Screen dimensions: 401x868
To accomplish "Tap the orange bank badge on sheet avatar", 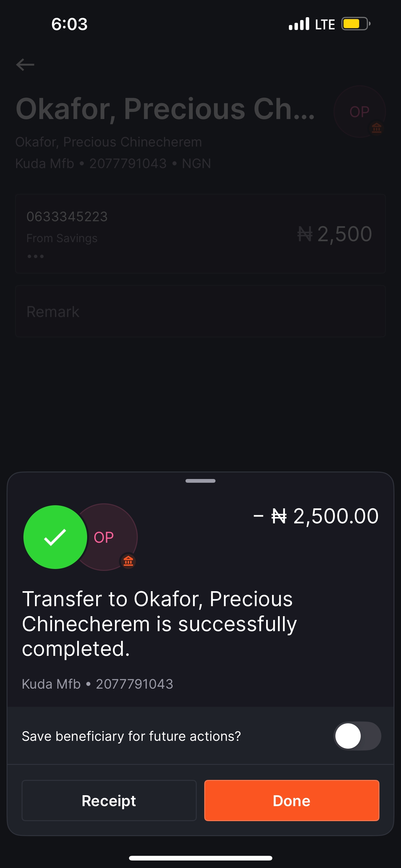I will coord(128,561).
